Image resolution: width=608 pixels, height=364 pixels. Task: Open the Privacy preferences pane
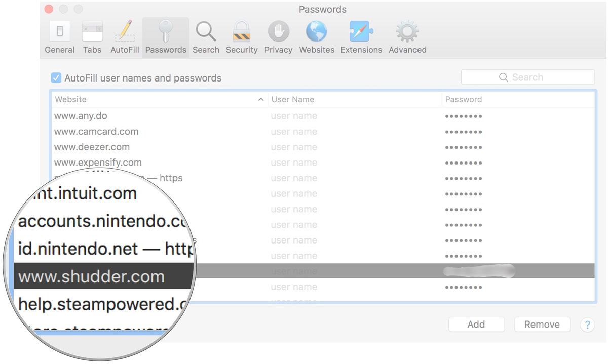pos(278,36)
